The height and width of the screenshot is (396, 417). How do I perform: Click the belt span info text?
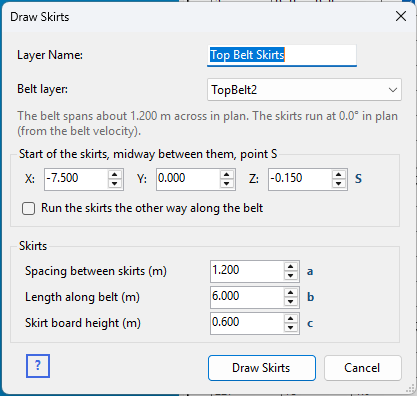click(208, 123)
